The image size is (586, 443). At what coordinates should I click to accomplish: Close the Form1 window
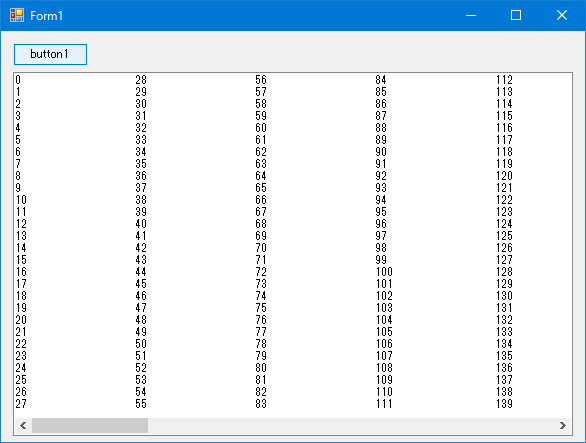tap(562, 15)
